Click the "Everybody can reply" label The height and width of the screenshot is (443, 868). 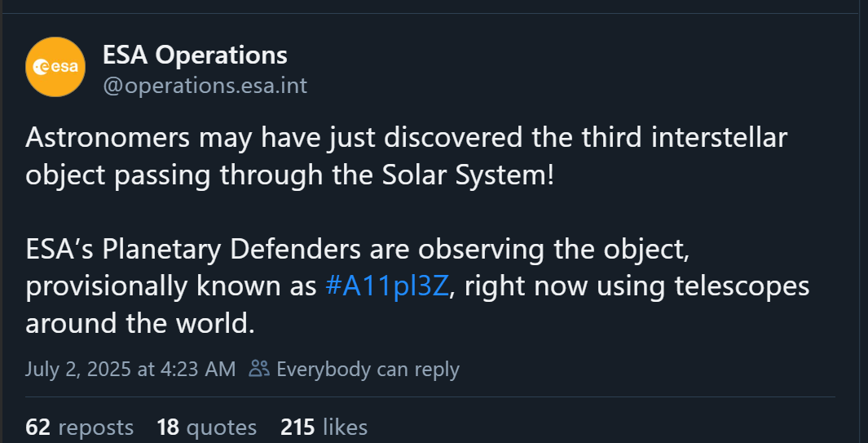point(368,369)
